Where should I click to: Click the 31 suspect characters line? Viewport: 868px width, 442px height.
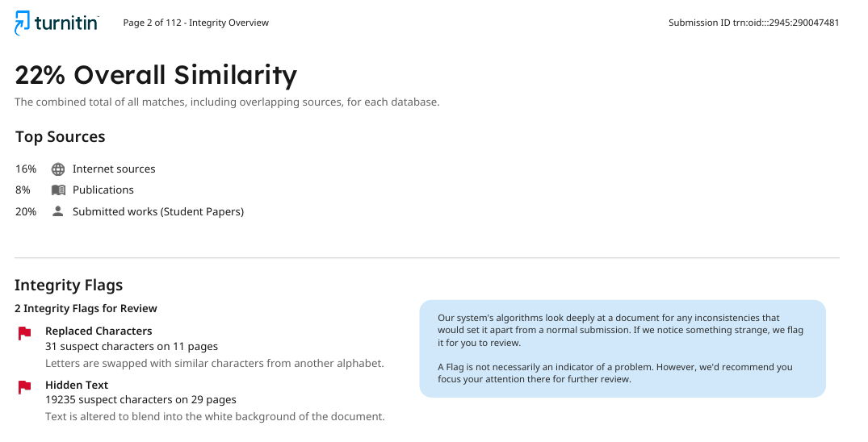[132, 347]
